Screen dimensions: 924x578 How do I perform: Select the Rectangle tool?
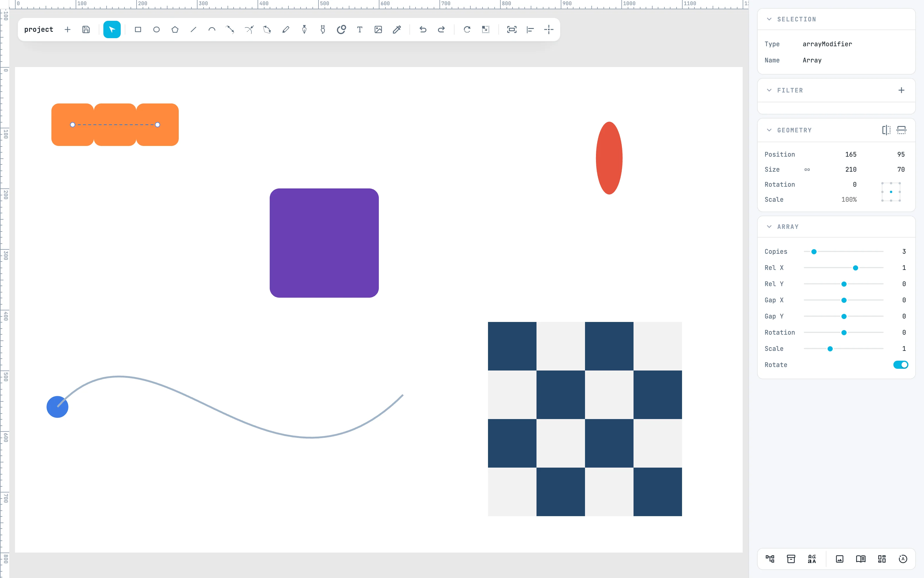pyautogui.click(x=138, y=29)
